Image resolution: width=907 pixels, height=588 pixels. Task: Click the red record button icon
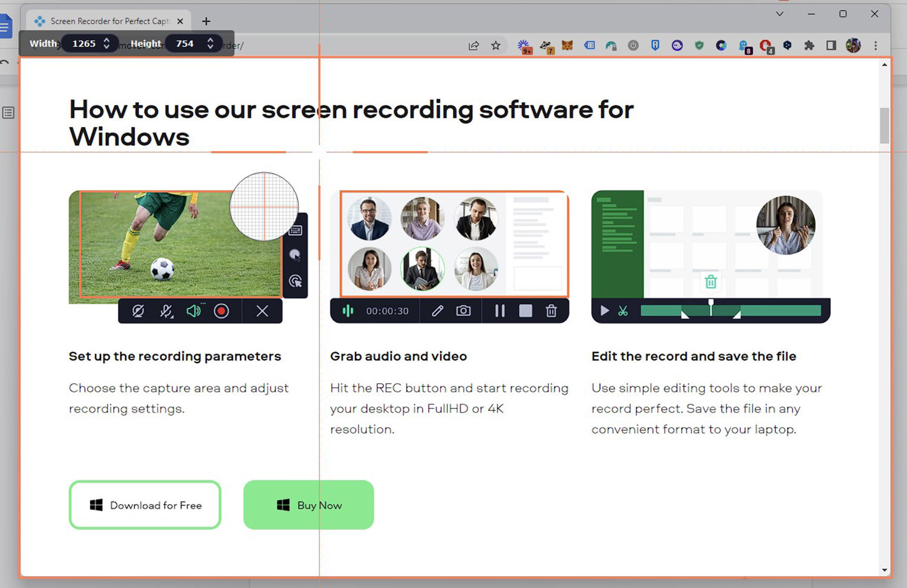click(x=221, y=311)
